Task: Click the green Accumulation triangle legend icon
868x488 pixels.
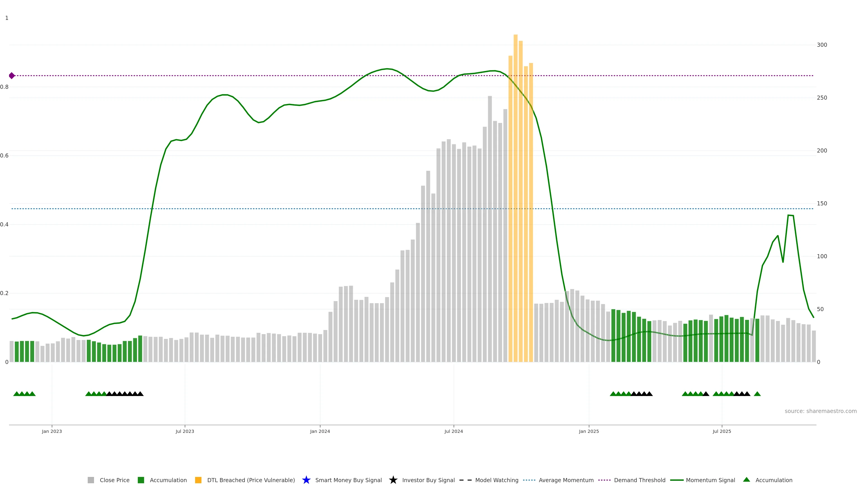Action: [x=746, y=480]
